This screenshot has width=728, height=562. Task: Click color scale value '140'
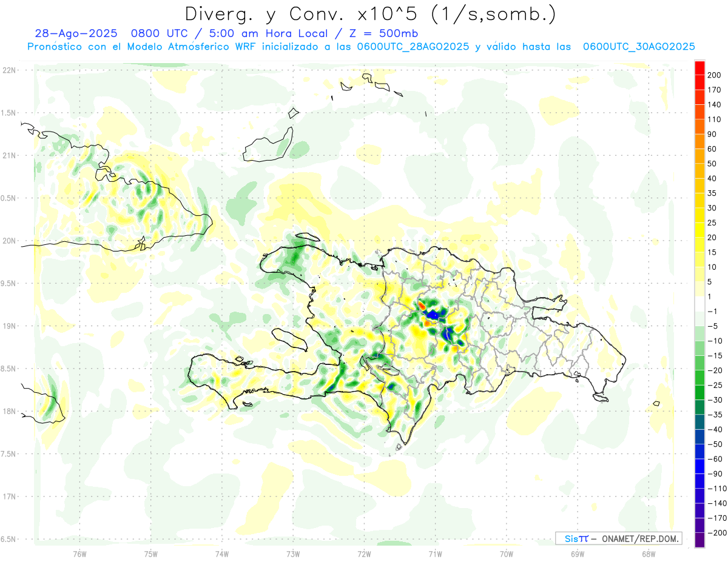(714, 105)
